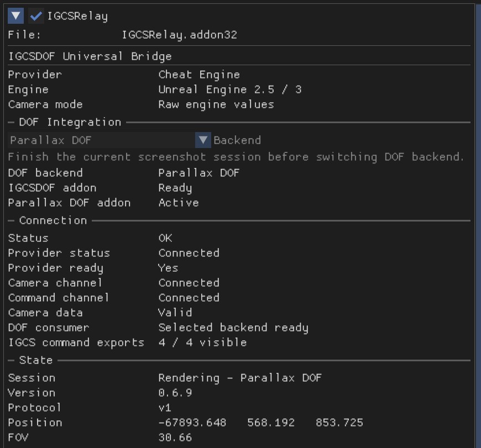Click the 853.725 position coordinate
This screenshot has height=448, width=481.
(339, 423)
